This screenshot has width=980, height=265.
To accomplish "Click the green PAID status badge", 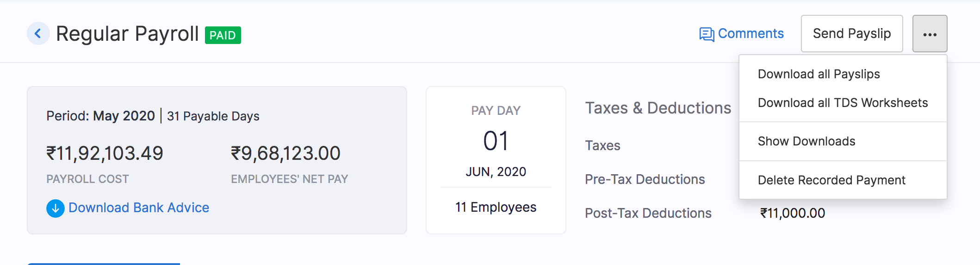I will pyautogui.click(x=223, y=35).
